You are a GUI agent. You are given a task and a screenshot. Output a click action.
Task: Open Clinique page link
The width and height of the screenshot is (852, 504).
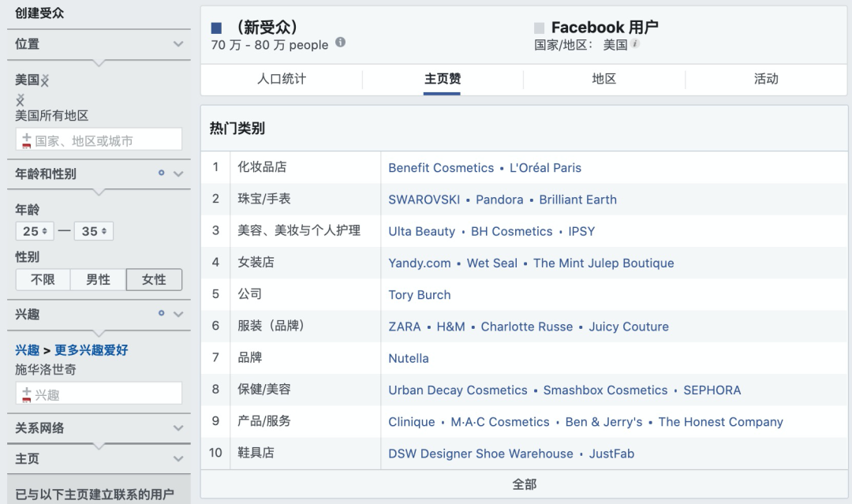(x=411, y=422)
